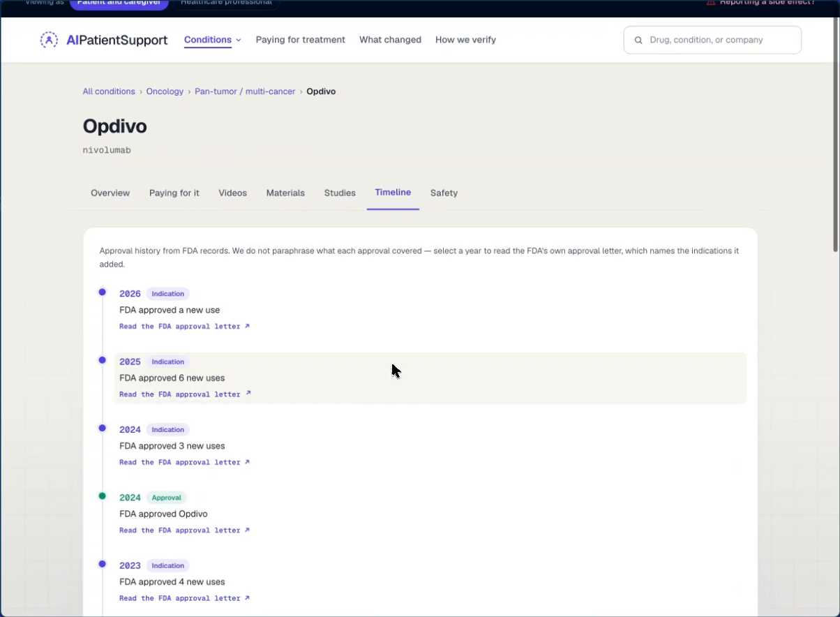Open the What changed menu item
Screen dimensions: 840x617
390,40
